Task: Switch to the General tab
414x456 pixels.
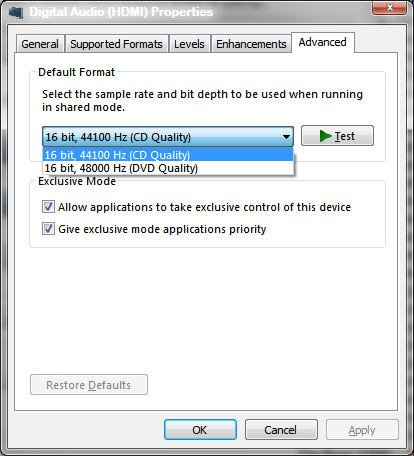Action: point(40,44)
